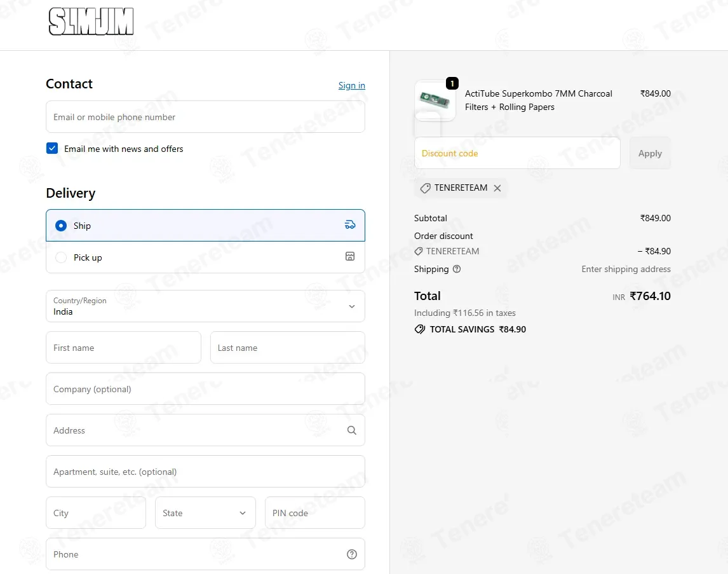Open the Country/Region dropdown
Viewport: 728px width, 574px height.
pyautogui.click(x=205, y=306)
